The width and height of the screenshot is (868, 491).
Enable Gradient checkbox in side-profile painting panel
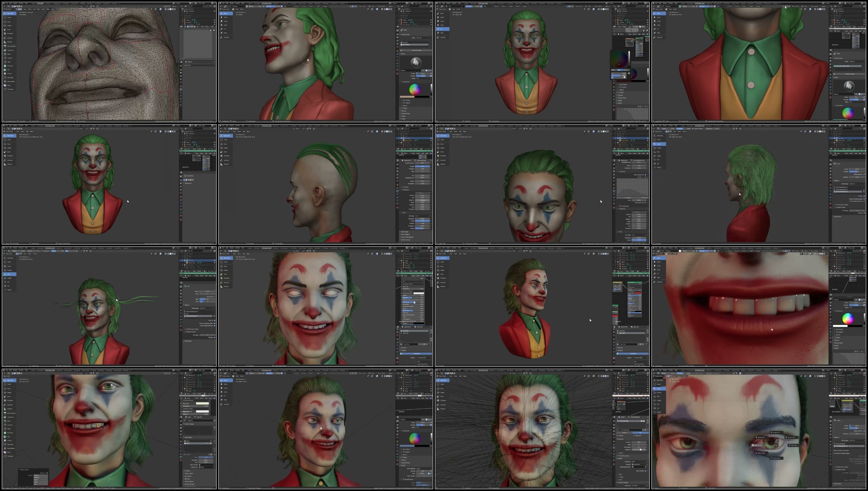[x=404, y=103]
